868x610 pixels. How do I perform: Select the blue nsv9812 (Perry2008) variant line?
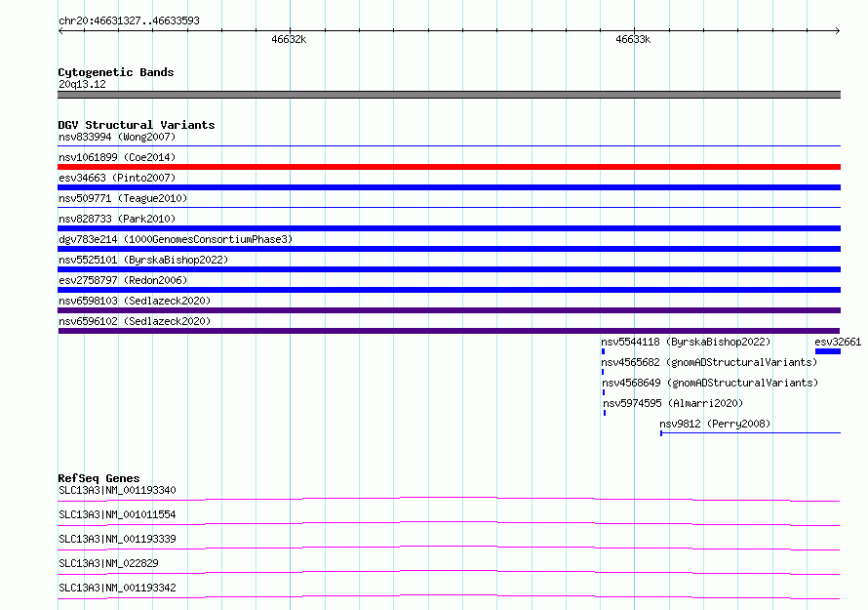[750, 432]
